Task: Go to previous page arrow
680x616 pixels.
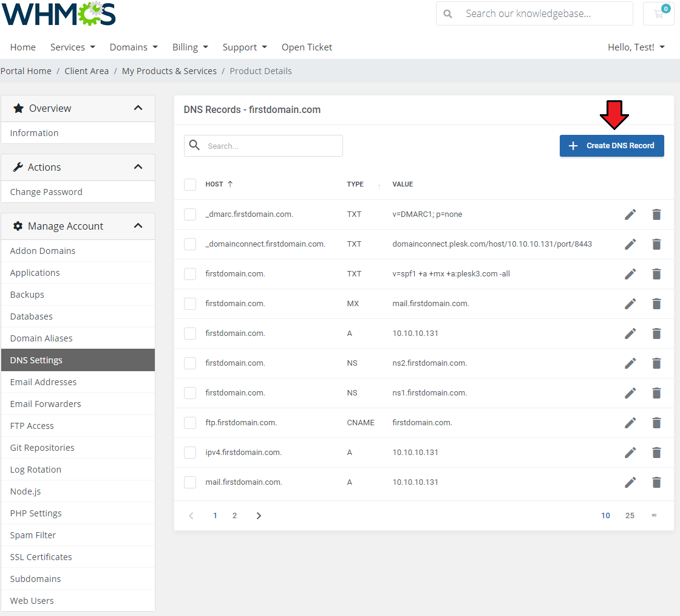Action: coord(191,515)
